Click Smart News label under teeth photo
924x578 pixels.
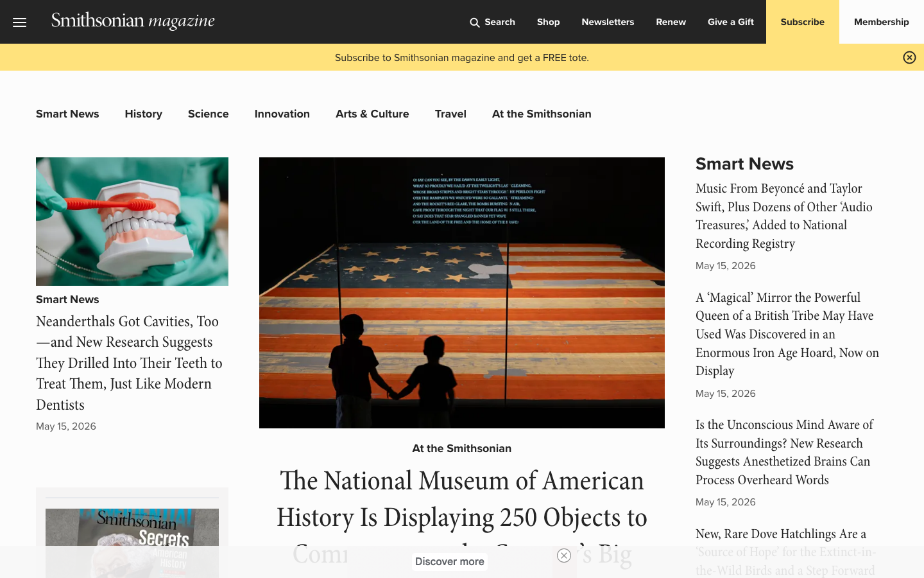coord(67,299)
